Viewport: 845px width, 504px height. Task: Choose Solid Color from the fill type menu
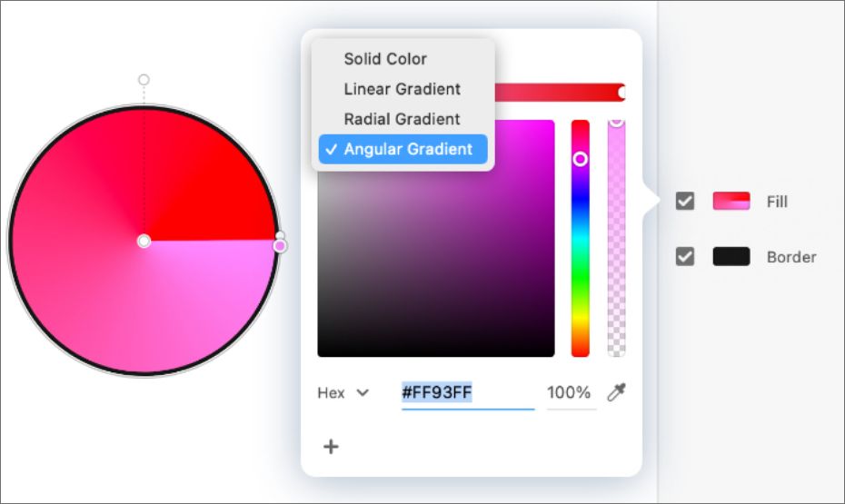[385, 59]
